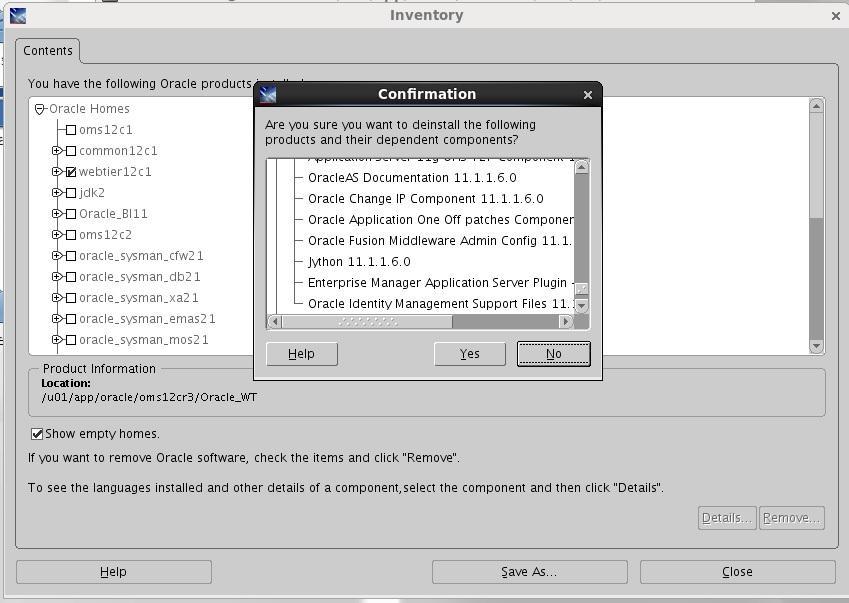The width and height of the screenshot is (849, 603).
Task: Check the jdk2 checkbox
Action: (x=71, y=193)
